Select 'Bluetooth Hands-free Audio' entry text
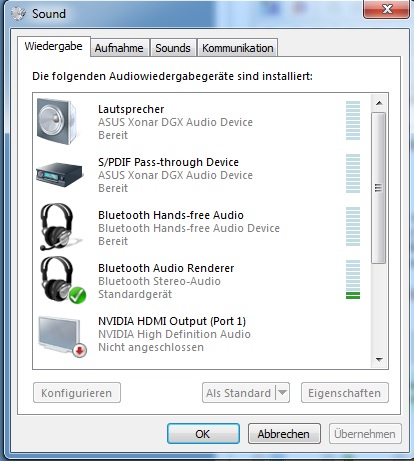Viewport: 414px width, 461px height. pos(171,215)
